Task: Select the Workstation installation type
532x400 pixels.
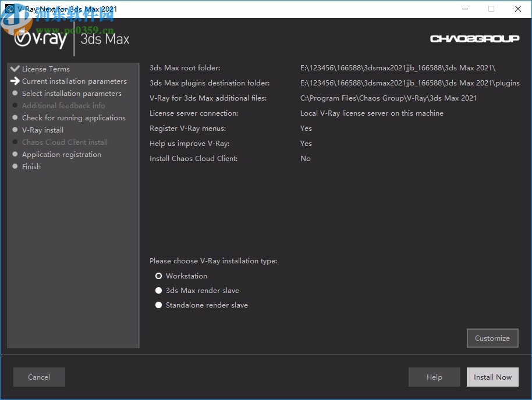Action: point(158,276)
